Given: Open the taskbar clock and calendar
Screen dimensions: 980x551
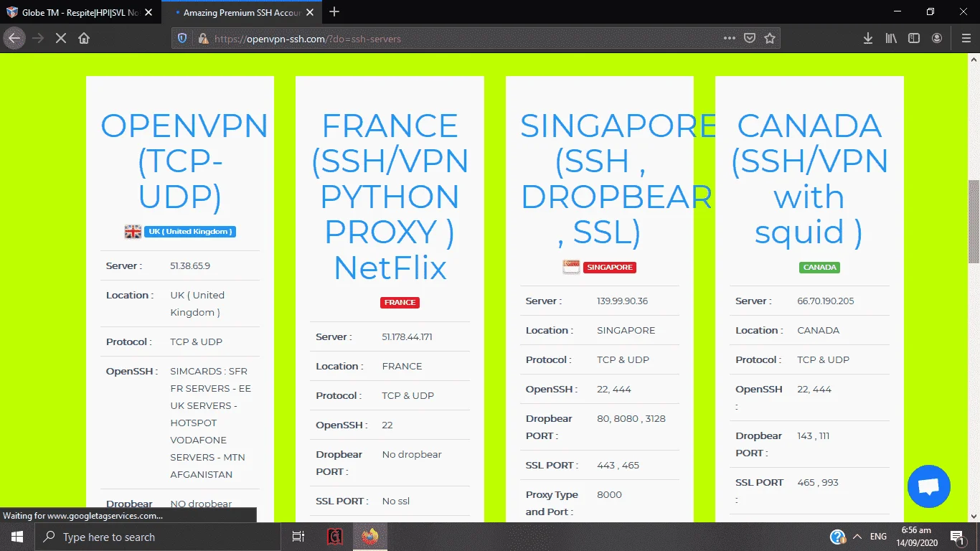Looking at the screenshot, I should [916, 537].
